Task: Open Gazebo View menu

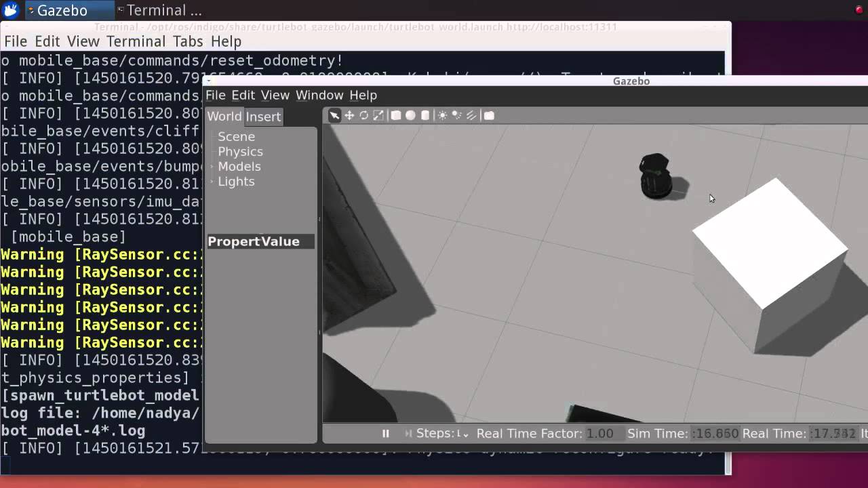Action: [275, 96]
